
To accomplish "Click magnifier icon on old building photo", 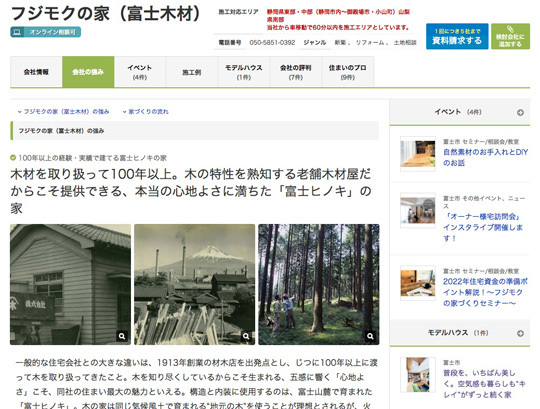I will coord(122,336).
